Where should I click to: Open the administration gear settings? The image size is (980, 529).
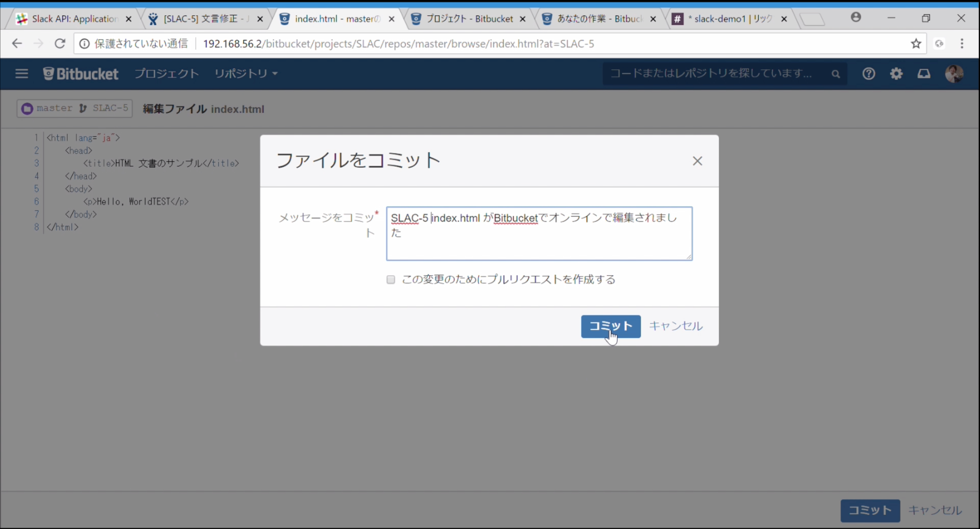click(896, 74)
